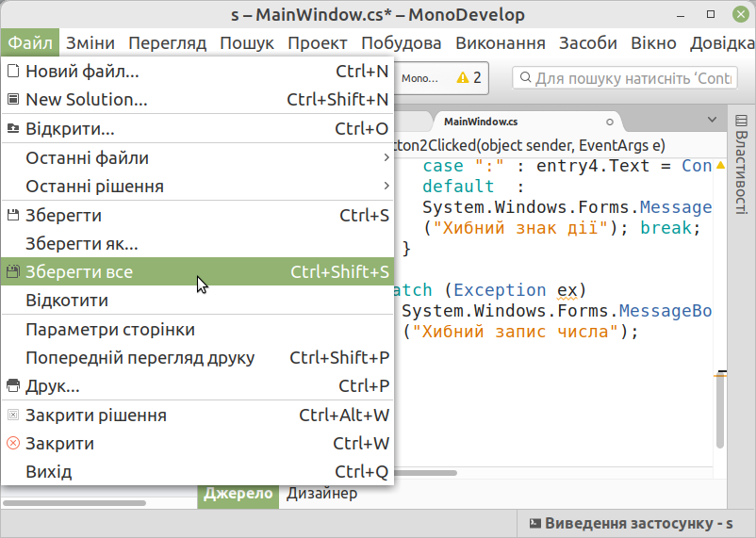Open the Зміни menu
Screen dimensions: 756x538
click(90, 43)
